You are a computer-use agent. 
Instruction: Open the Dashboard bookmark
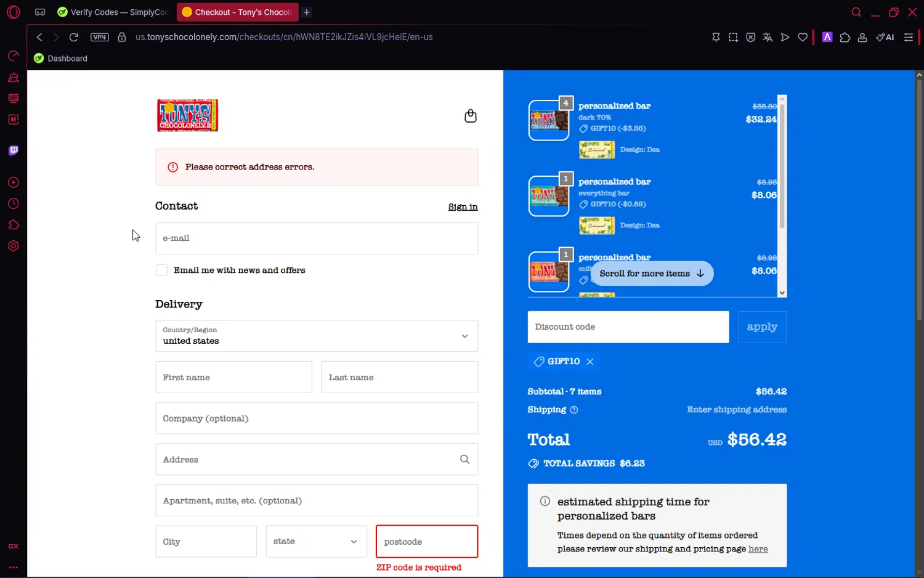point(60,59)
